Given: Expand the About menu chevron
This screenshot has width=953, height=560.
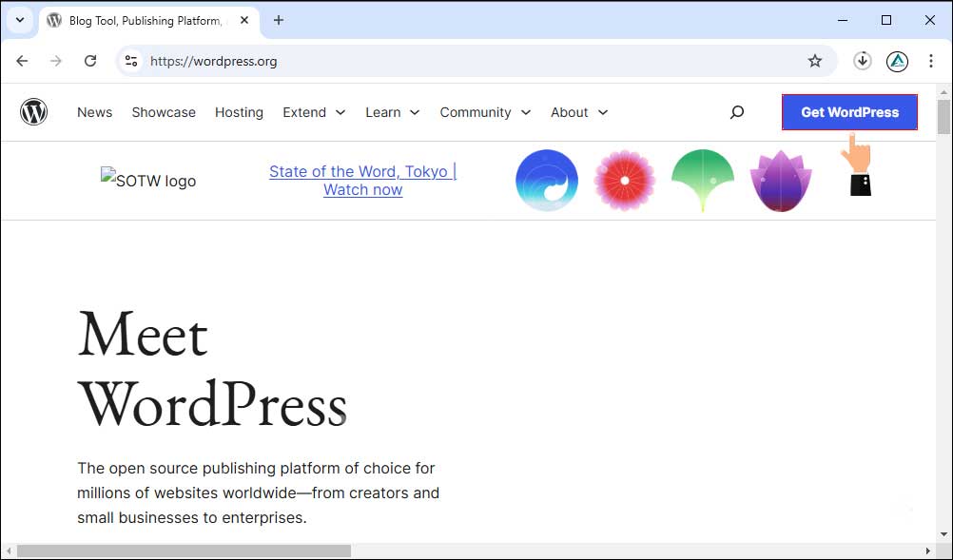Looking at the screenshot, I should click(602, 112).
